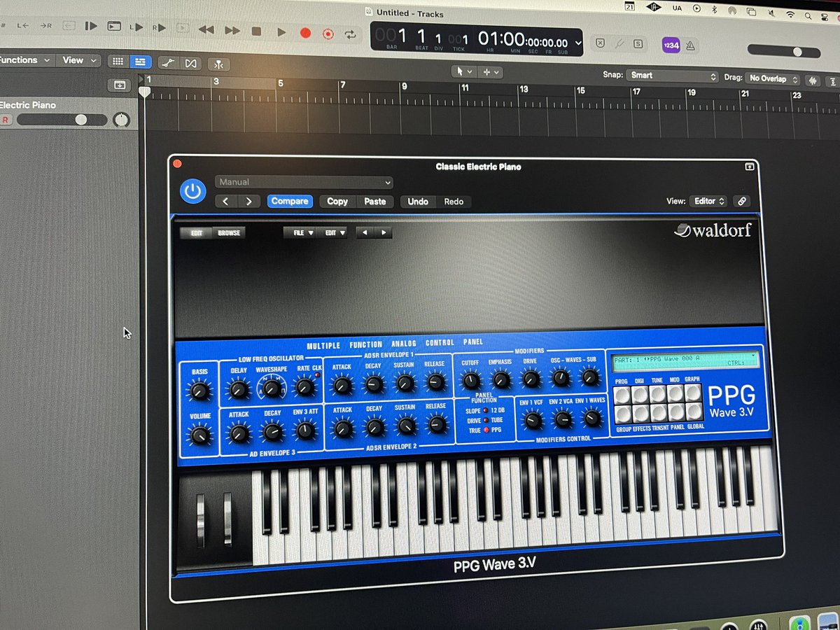Click the Catch Playhead icon
This screenshot has width=840, height=630.
pyautogui.click(x=220, y=64)
